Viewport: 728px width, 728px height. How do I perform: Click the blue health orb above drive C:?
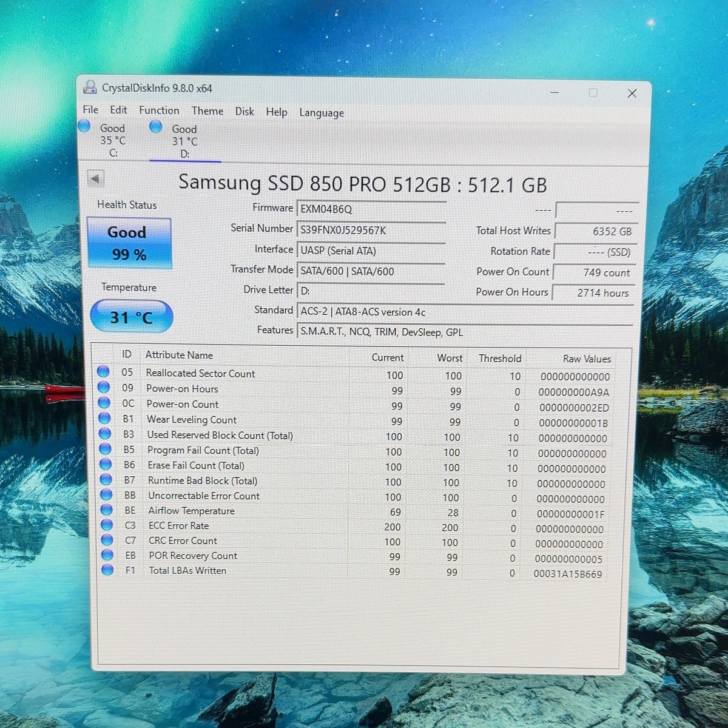click(x=84, y=126)
